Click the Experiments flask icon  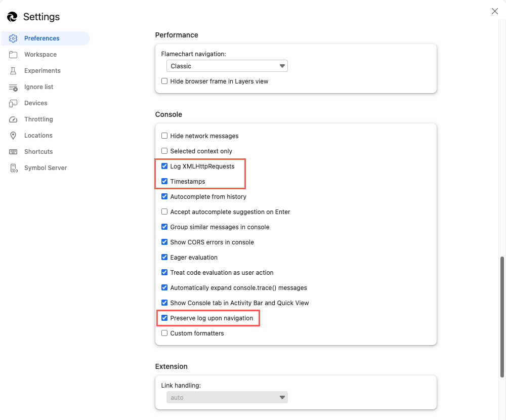[x=13, y=70]
